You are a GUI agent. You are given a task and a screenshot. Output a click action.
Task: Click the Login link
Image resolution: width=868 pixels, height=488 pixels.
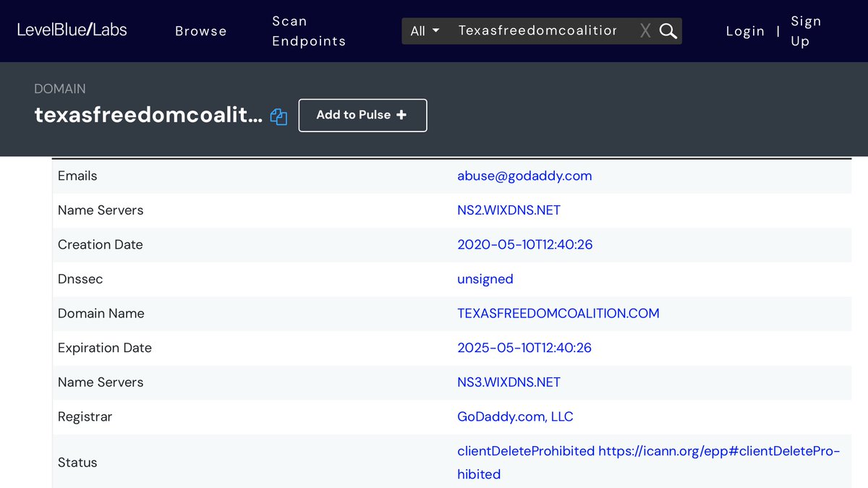745,31
